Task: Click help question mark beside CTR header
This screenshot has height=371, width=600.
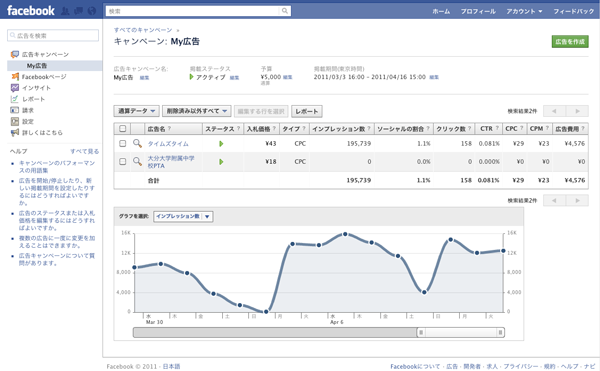Action: [497, 129]
